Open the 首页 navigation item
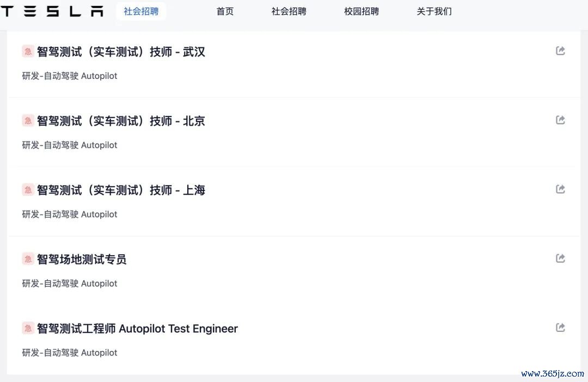 (225, 11)
